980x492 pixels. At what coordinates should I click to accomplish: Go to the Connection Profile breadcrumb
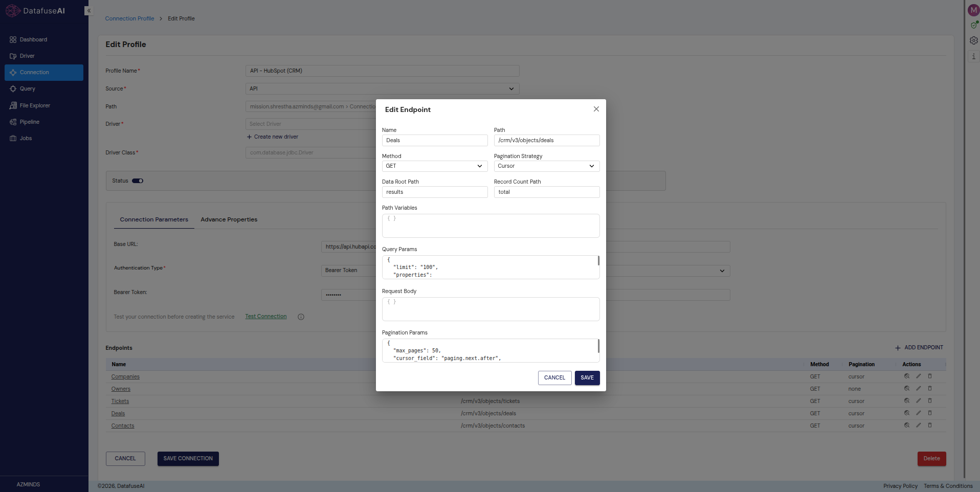point(129,18)
